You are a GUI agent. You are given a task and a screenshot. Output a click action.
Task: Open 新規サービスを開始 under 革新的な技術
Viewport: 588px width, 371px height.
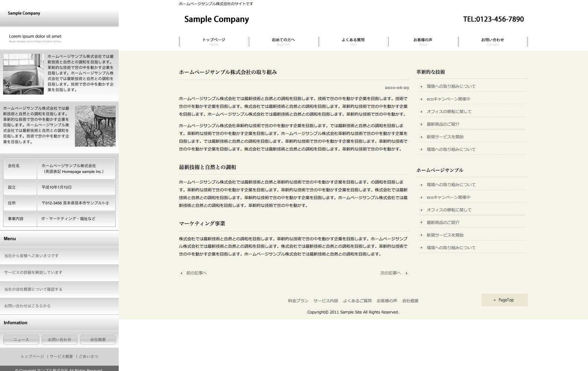pos(445,137)
